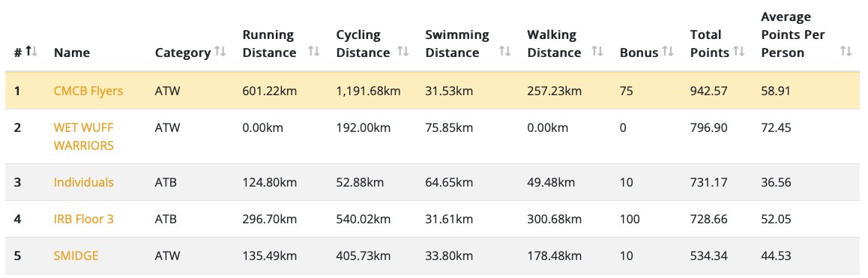Click the Category header label

[x=183, y=53]
